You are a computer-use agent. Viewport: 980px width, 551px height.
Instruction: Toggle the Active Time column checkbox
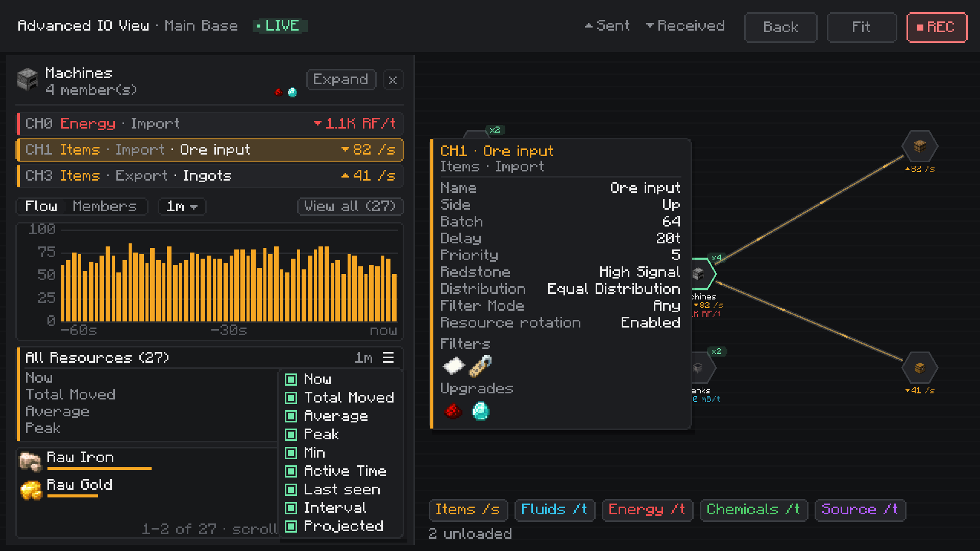[291, 471]
